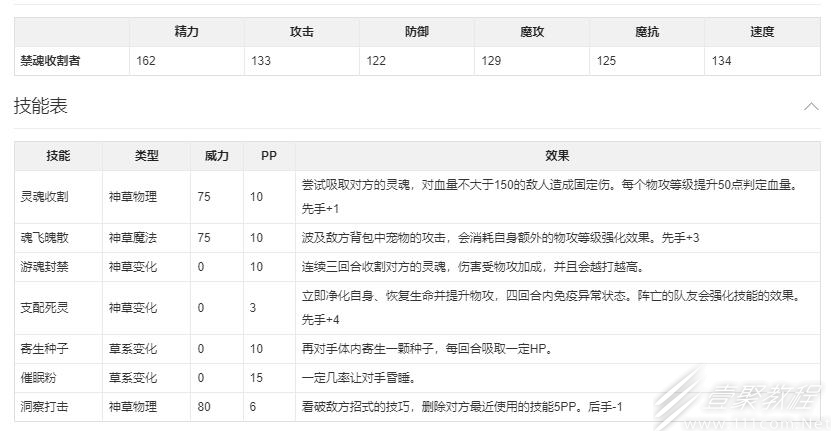This screenshot has height=436, width=836.
Task: Select the 精力 value 162
Action: click(146, 61)
